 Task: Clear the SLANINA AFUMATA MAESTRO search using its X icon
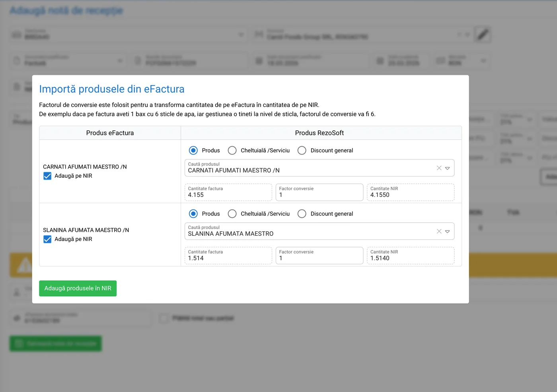(439, 231)
